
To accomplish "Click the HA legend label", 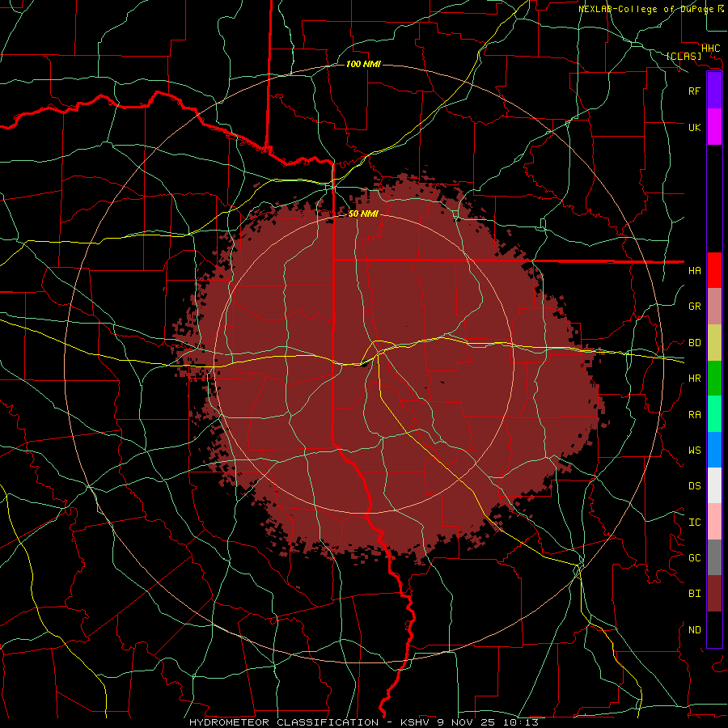I will tap(694, 270).
